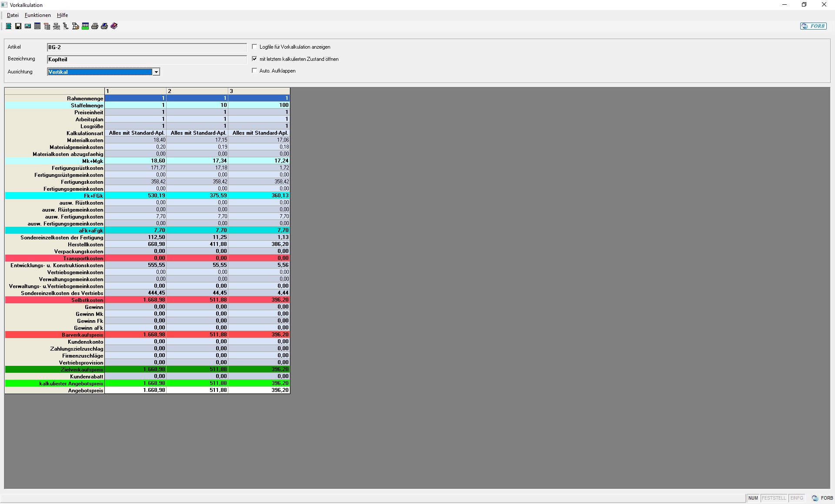Select the Vertikal combo box field
This screenshot has height=504, width=835.
pos(100,72)
